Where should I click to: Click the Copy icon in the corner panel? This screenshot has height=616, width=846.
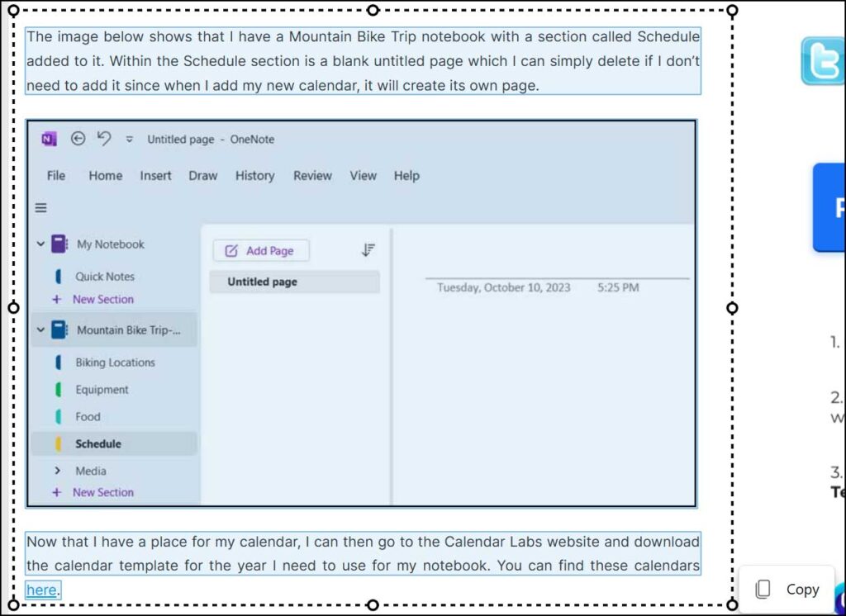tap(763, 589)
